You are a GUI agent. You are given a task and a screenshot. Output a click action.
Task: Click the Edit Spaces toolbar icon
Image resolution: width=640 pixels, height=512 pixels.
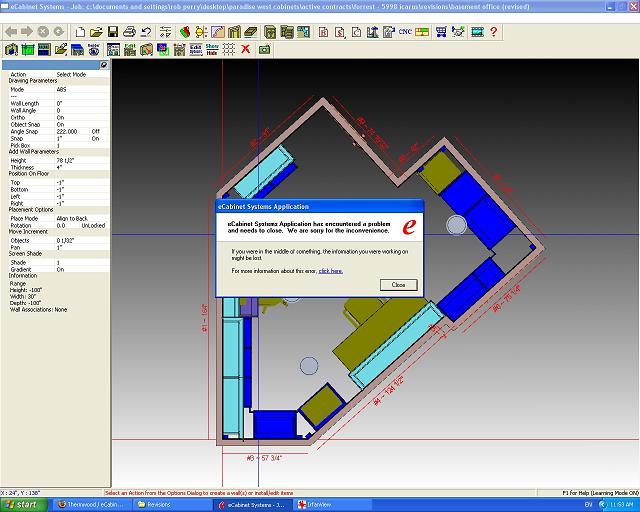click(196, 49)
